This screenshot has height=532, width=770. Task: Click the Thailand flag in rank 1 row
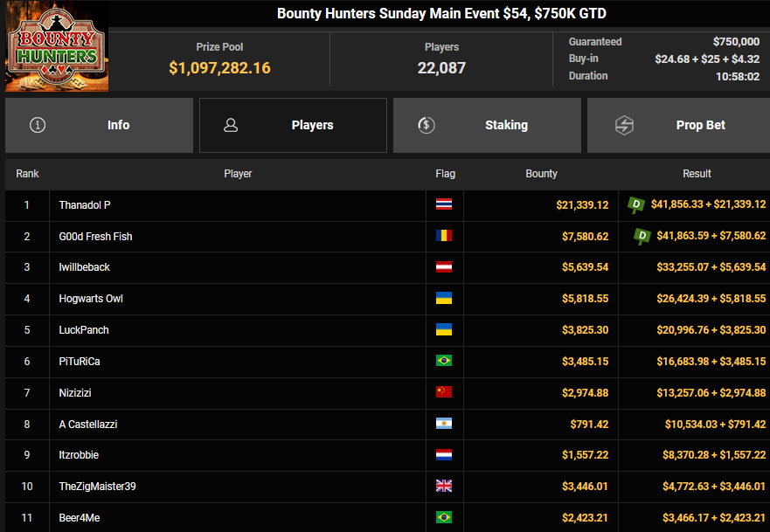444,204
